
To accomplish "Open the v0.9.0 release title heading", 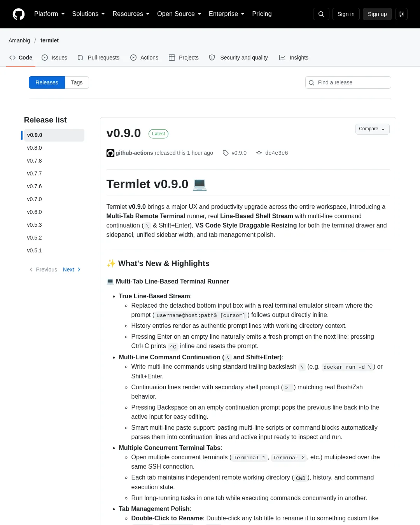I will point(124,133).
